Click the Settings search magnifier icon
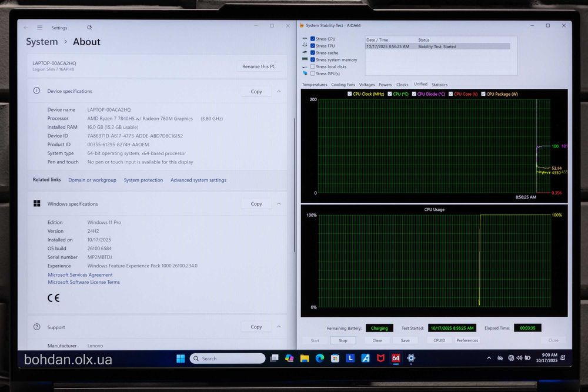 pyautogui.click(x=89, y=28)
